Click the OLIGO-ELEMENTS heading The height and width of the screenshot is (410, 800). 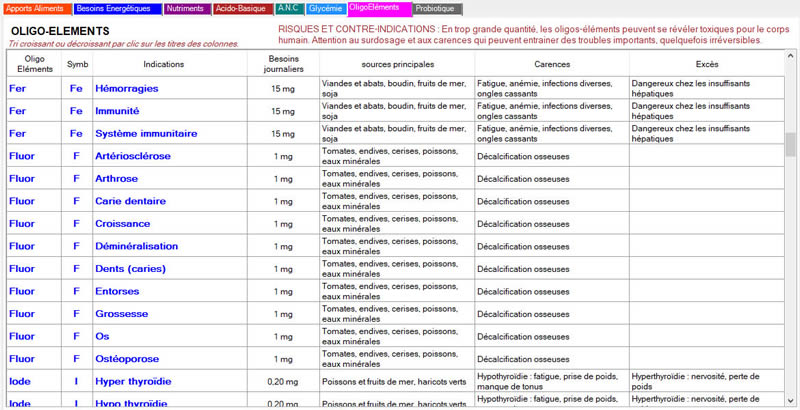pos(60,31)
